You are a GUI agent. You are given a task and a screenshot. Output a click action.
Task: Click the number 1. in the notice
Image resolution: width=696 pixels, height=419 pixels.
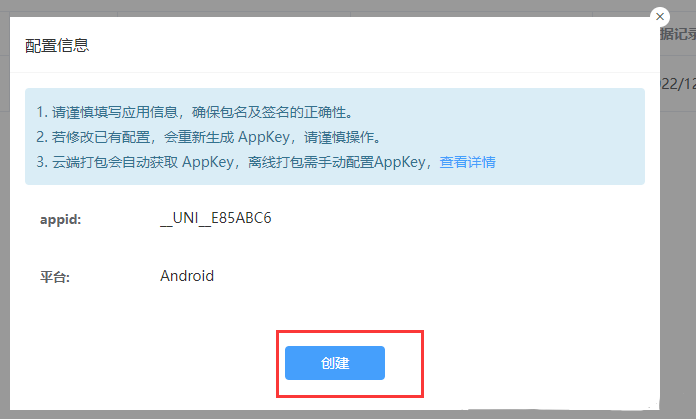(x=42, y=112)
